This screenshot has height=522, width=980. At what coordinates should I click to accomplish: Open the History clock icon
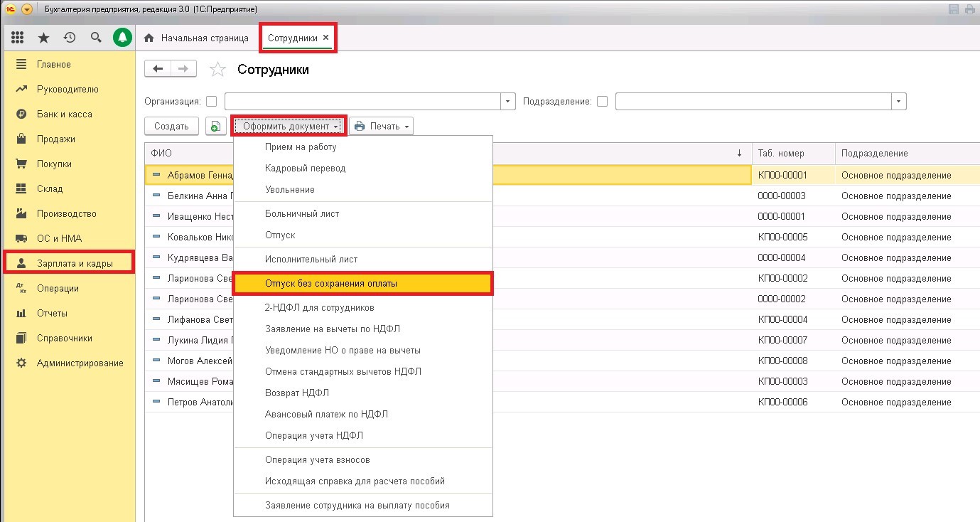(70, 38)
